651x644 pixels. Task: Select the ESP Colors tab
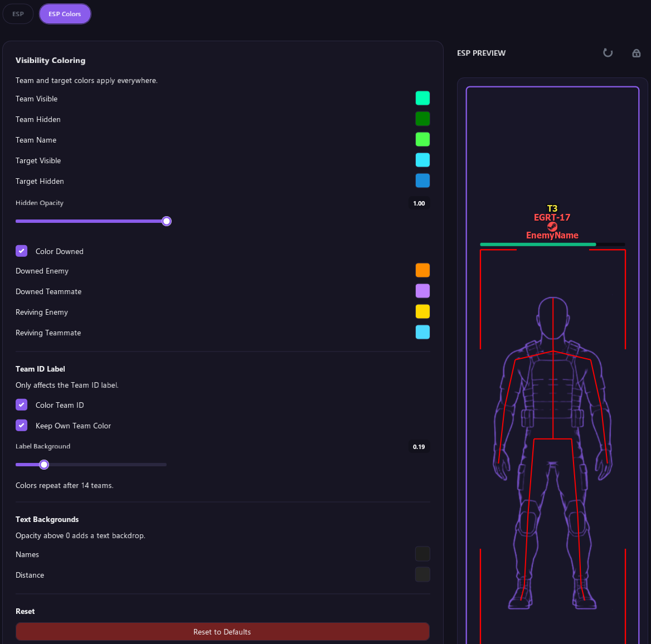[65, 14]
